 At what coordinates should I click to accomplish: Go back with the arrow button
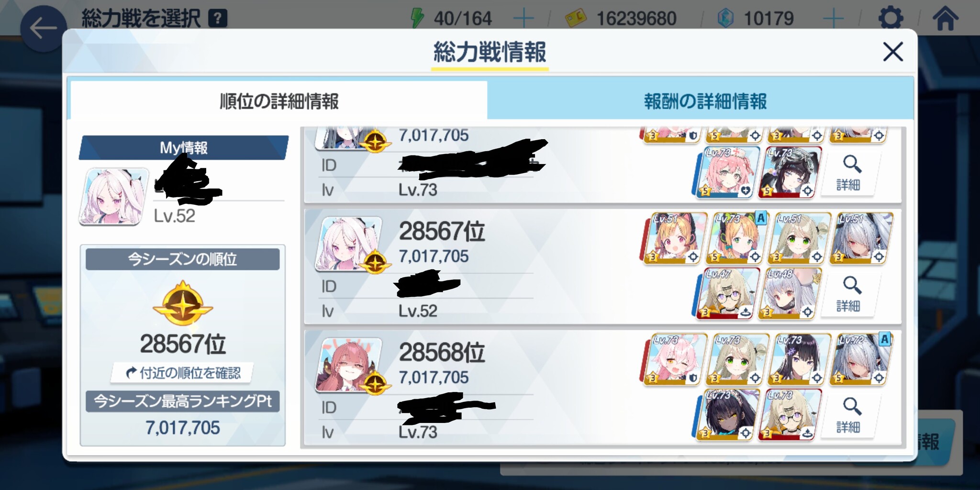(43, 29)
